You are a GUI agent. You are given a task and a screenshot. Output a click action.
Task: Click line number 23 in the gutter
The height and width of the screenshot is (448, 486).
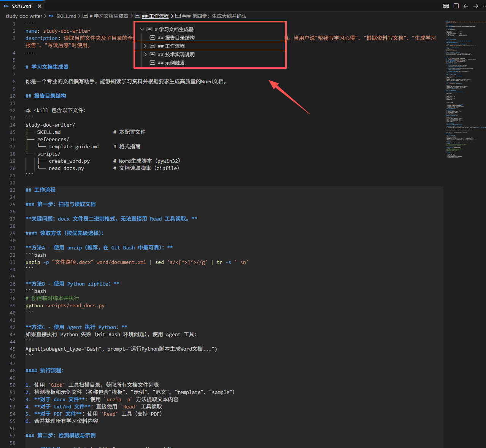(x=13, y=190)
